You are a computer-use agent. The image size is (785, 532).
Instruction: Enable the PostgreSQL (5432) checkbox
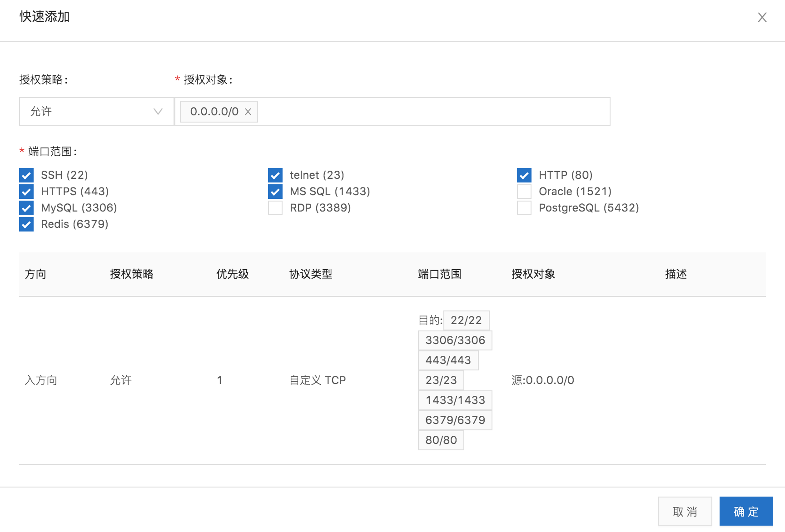pos(524,208)
